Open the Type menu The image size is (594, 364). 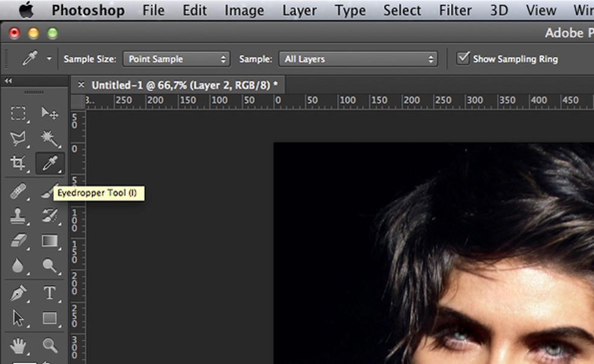pos(350,10)
